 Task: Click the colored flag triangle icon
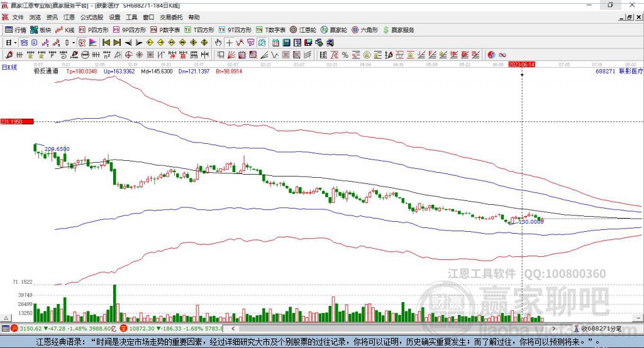(93, 43)
